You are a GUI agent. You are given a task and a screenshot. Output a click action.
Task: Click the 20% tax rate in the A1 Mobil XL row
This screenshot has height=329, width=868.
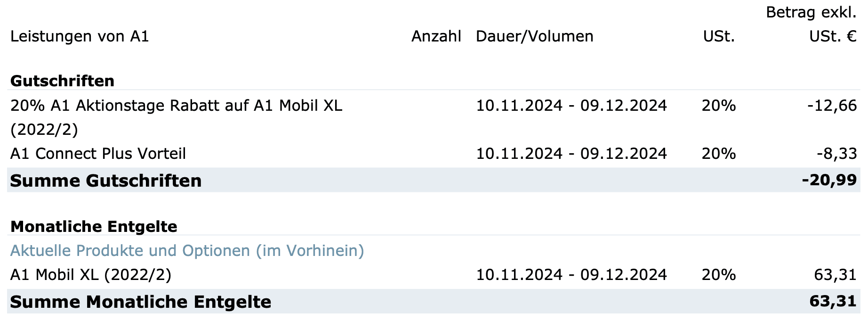718,275
